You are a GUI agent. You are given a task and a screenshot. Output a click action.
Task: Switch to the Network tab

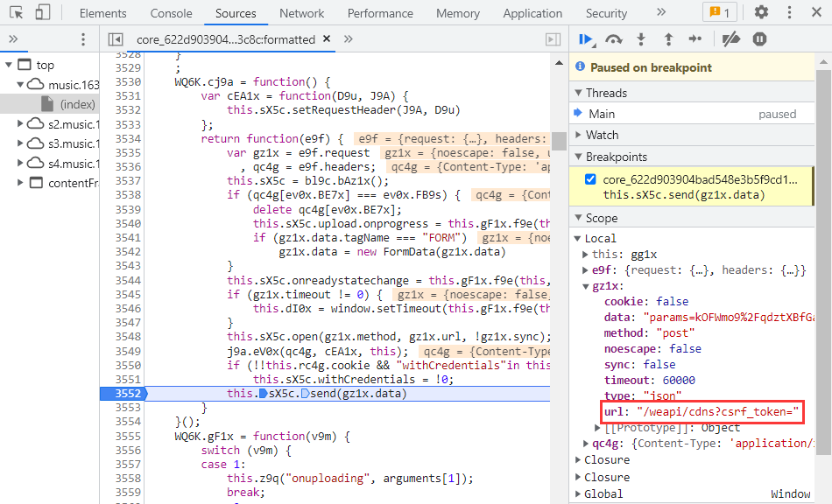[x=301, y=13]
